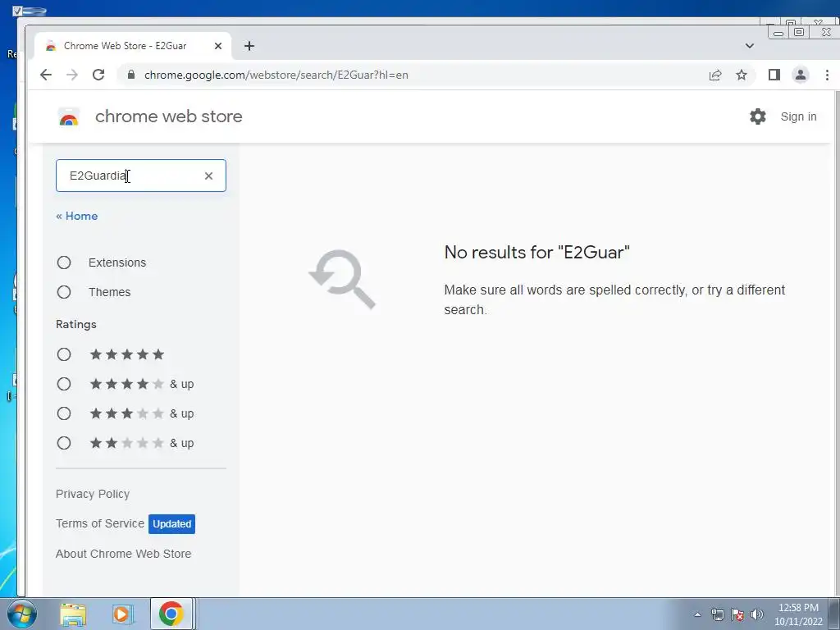Show hidden system tray icons
This screenshot has height=630, width=840.
697,614
